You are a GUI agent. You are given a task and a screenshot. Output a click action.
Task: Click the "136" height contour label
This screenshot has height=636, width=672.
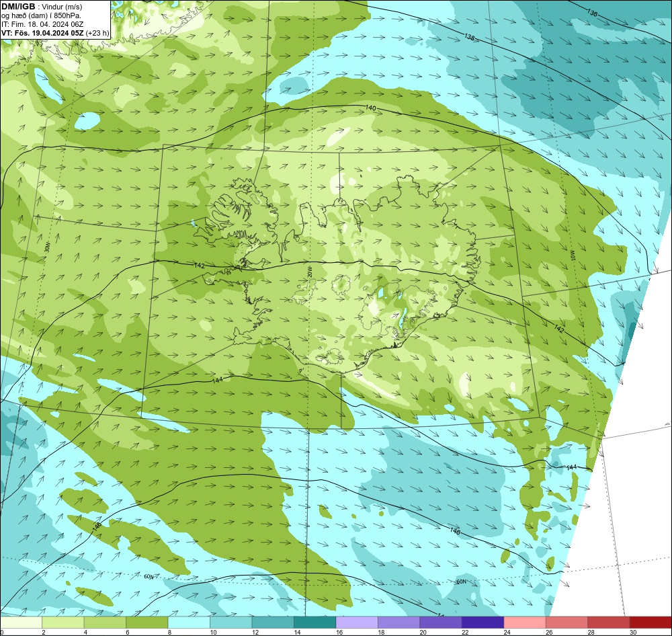point(591,13)
